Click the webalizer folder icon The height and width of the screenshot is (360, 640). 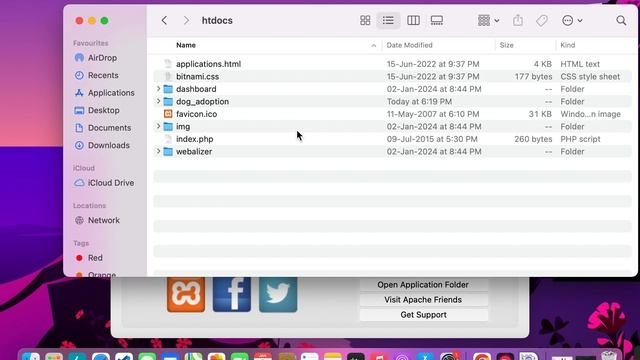click(x=168, y=152)
